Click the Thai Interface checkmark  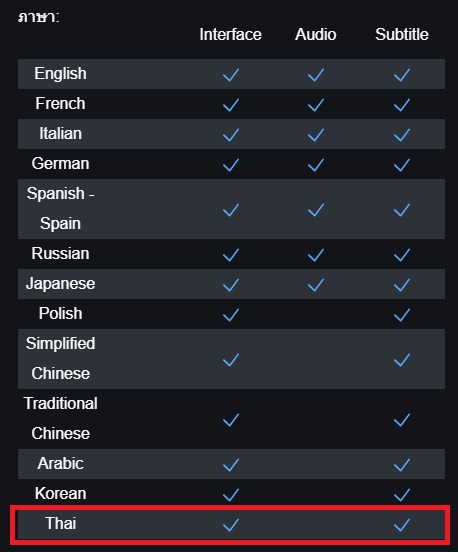point(231,525)
